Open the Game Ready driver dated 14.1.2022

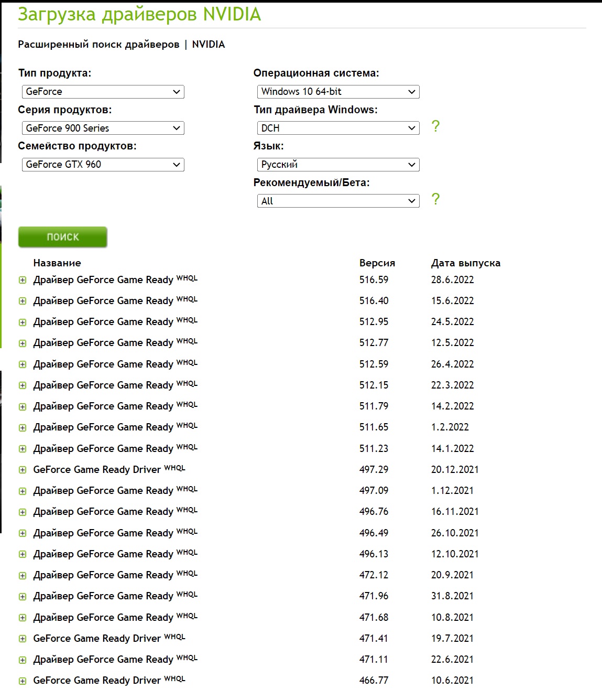tap(115, 448)
